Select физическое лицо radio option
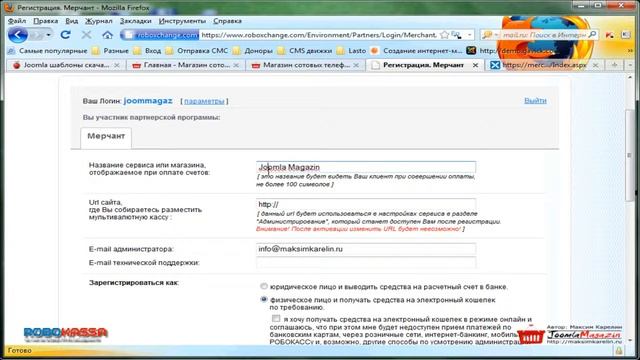Viewport: 640px width, 360px height. pyautogui.click(x=264, y=299)
